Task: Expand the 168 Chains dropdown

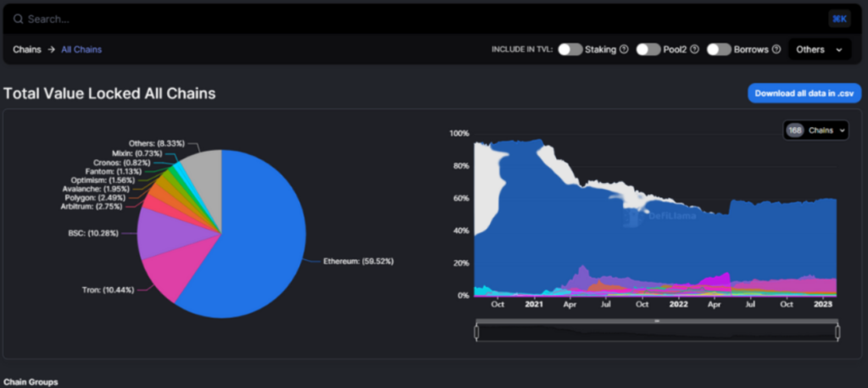Action: [815, 130]
